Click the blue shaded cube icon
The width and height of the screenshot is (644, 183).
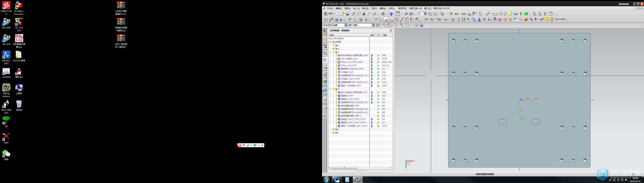[x=390, y=14]
